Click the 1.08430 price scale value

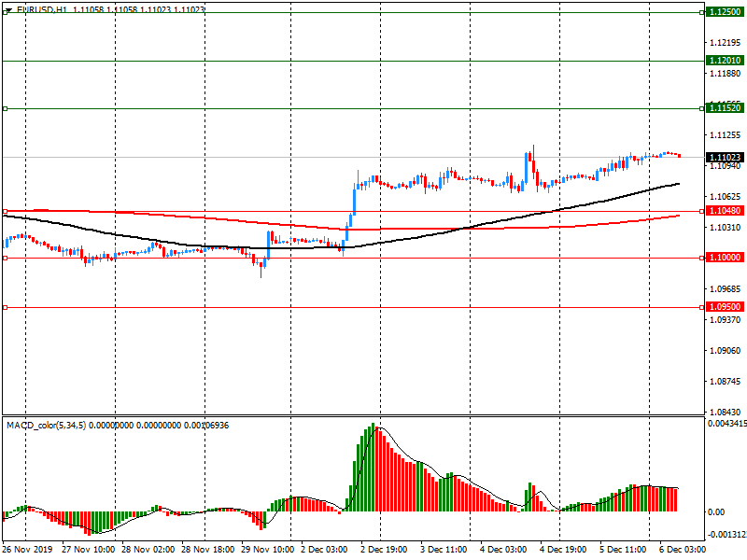click(x=726, y=413)
